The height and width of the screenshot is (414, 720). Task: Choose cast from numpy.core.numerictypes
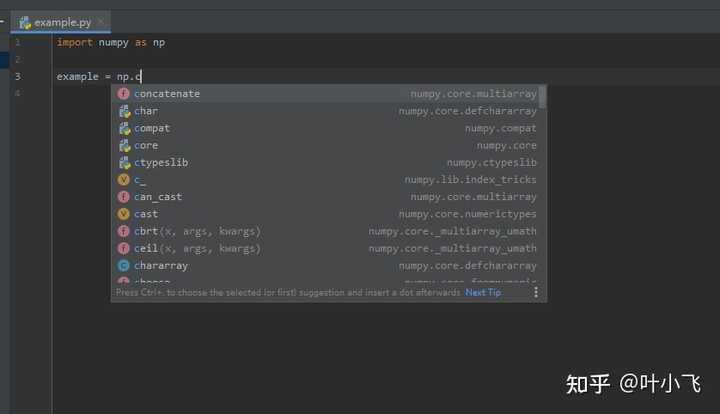point(146,214)
